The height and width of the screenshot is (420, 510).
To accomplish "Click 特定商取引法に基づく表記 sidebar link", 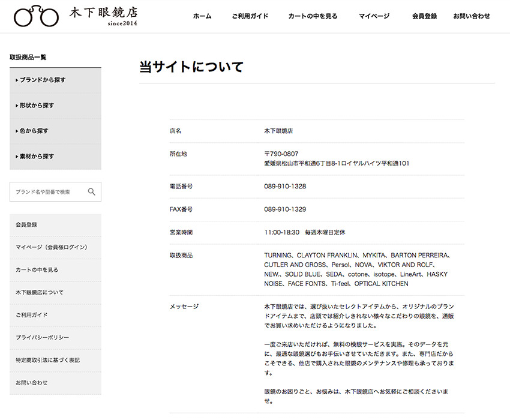I will (49, 360).
